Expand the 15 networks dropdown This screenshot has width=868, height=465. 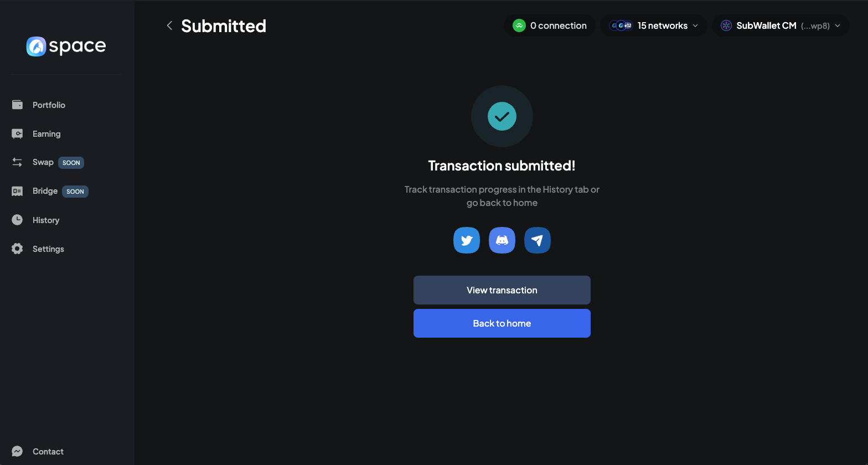[654, 25]
